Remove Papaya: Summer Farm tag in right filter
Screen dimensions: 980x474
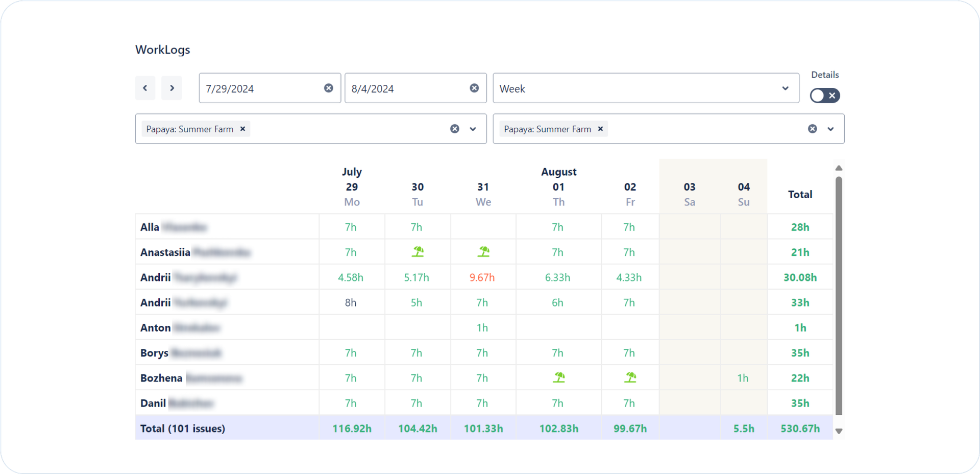[601, 129]
